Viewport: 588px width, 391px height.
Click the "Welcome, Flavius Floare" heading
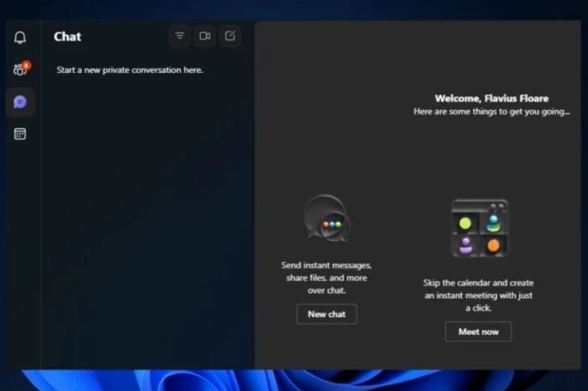point(491,98)
